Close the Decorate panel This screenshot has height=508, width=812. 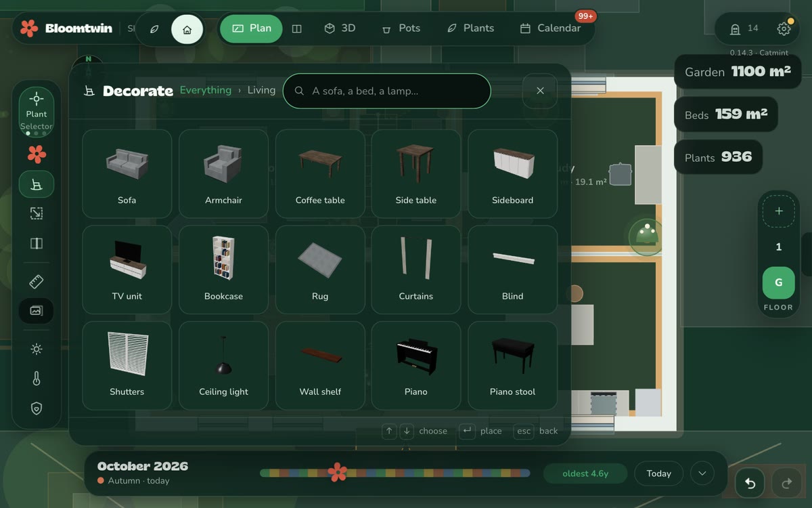pos(540,91)
